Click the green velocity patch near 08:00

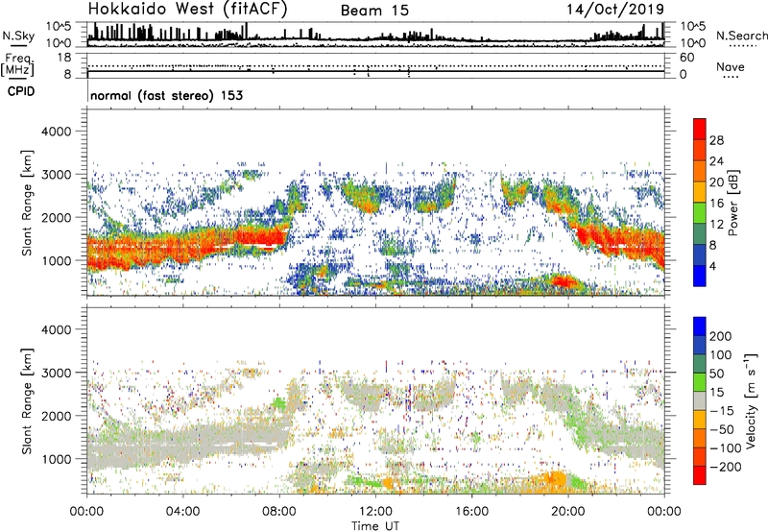coord(279,403)
